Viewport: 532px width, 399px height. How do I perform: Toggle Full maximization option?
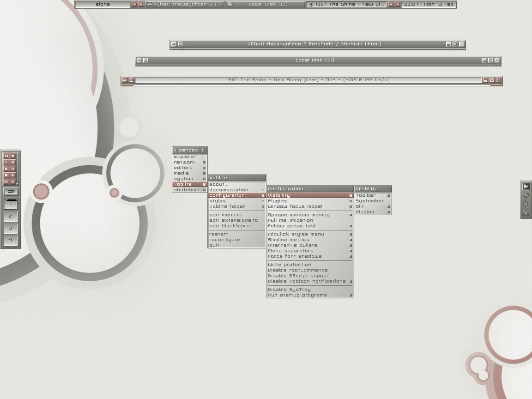pos(290,220)
